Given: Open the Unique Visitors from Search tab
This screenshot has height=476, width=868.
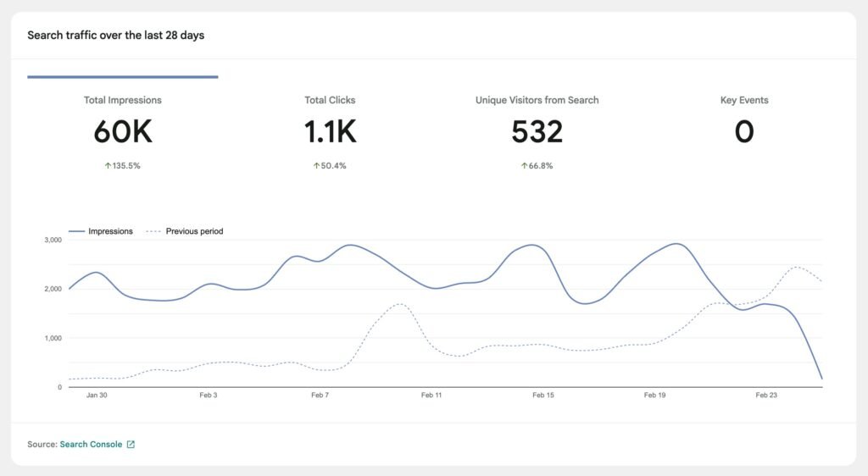Looking at the screenshot, I should (x=537, y=100).
